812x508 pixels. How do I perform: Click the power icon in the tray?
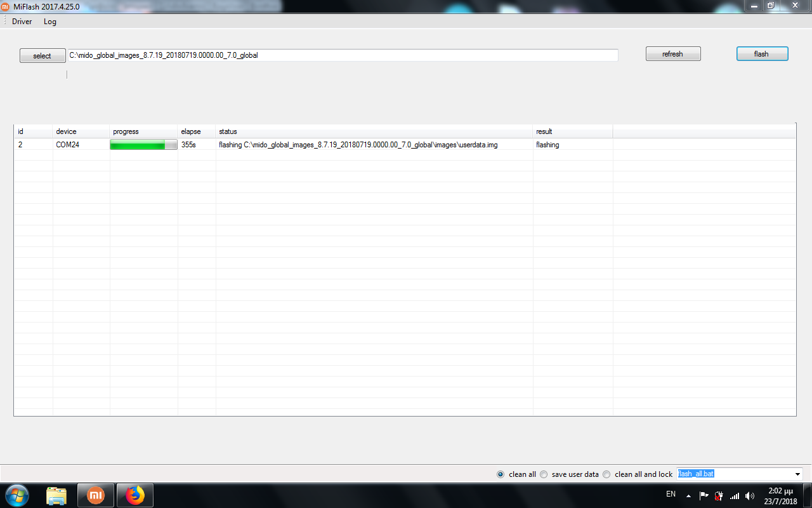point(719,495)
